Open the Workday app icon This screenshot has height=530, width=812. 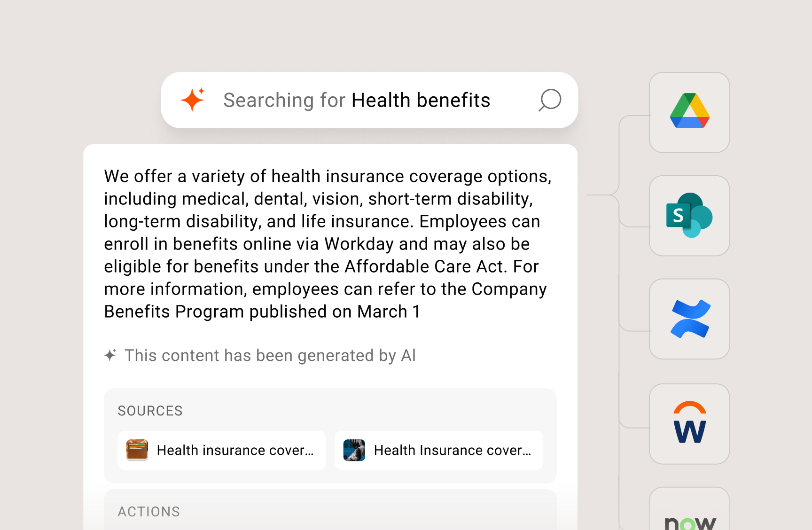coord(689,423)
